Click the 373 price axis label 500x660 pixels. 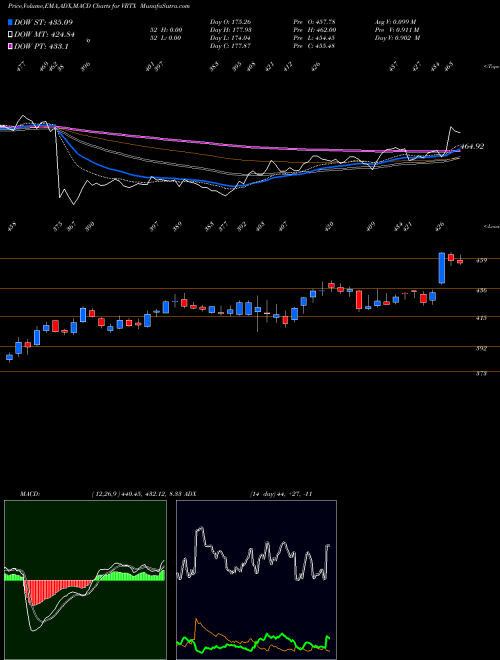click(481, 373)
